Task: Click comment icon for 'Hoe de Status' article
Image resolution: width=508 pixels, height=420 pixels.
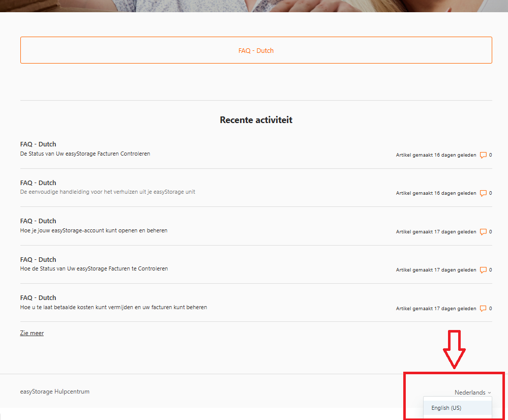Action: click(x=483, y=270)
